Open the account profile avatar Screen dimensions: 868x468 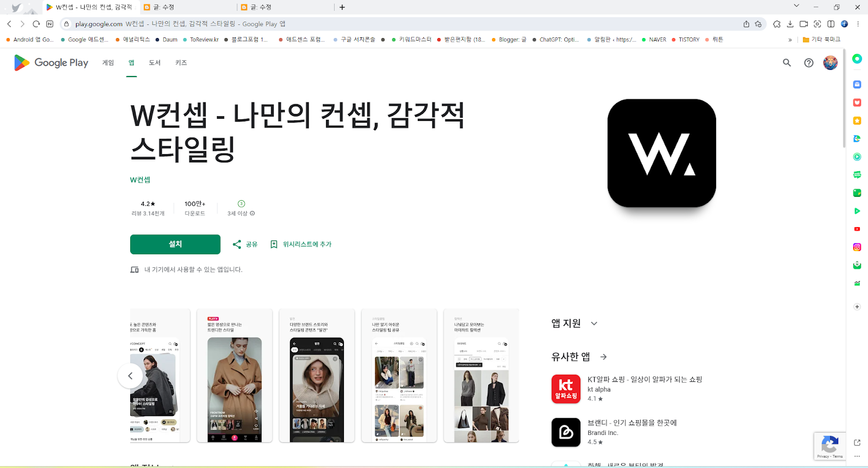click(831, 63)
